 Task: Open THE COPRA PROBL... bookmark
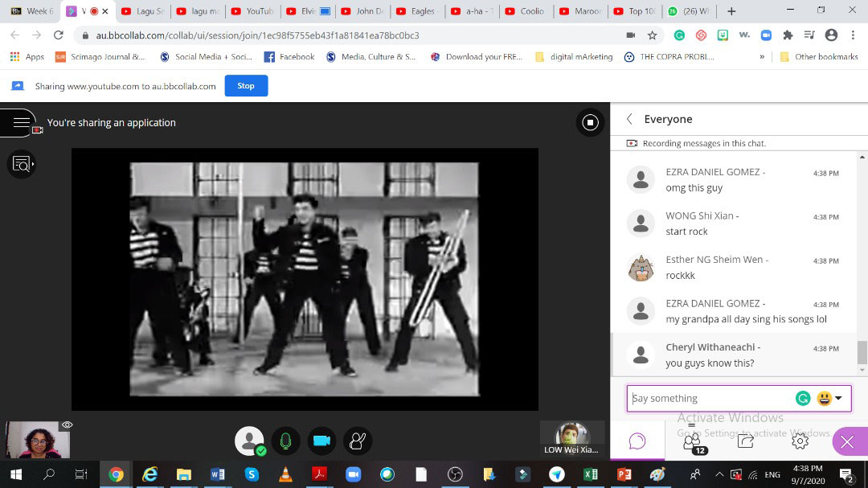click(669, 56)
